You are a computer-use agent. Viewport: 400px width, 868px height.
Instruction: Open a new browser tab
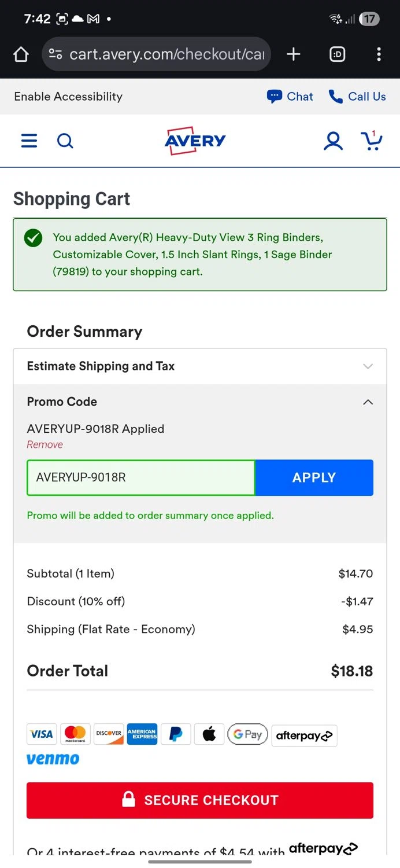click(x=294, y=54)
